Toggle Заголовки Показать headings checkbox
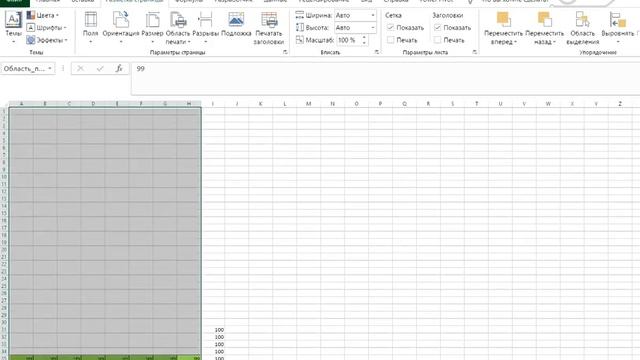 (437, 27)
